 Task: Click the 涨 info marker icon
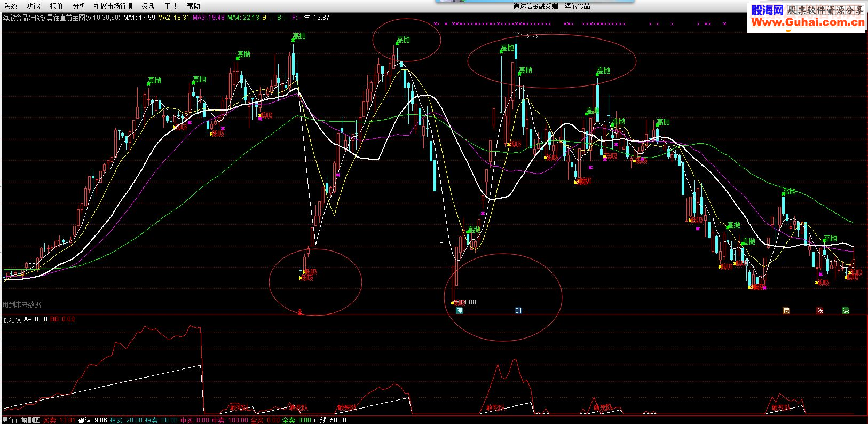(x=819, y=310)
